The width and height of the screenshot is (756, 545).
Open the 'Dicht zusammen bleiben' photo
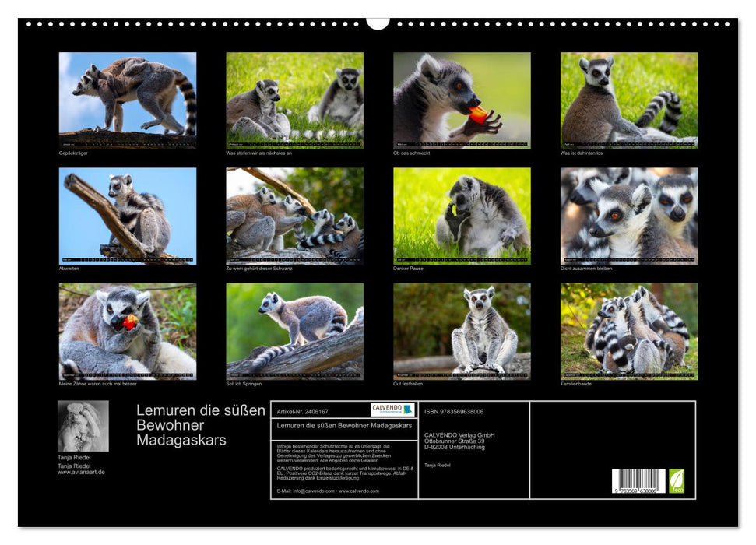(629, 216)
